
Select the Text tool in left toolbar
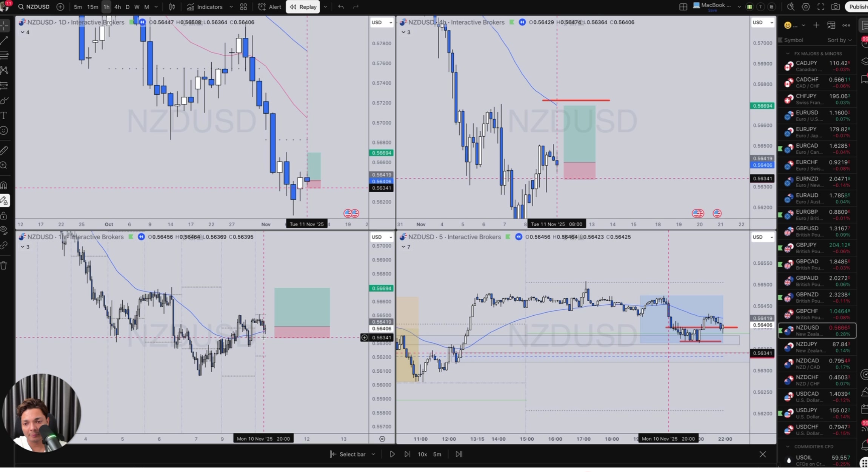(4, 116)
